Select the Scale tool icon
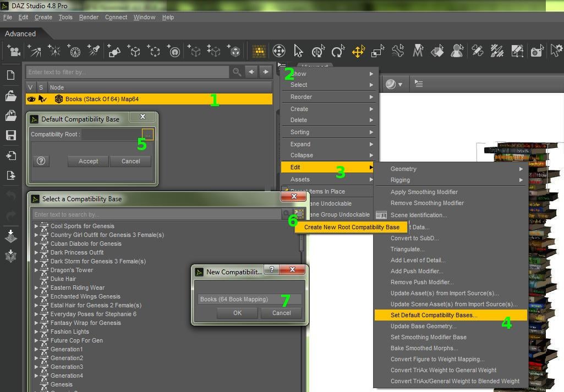Screen dimensions: 564x392 pyautogui.click(x=378, y=51)
